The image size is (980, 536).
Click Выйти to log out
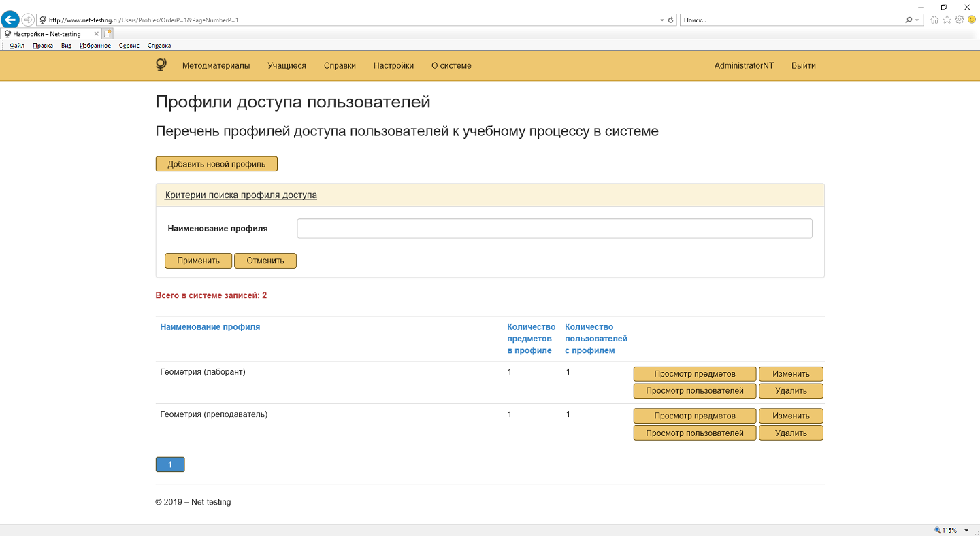(804, 66)
